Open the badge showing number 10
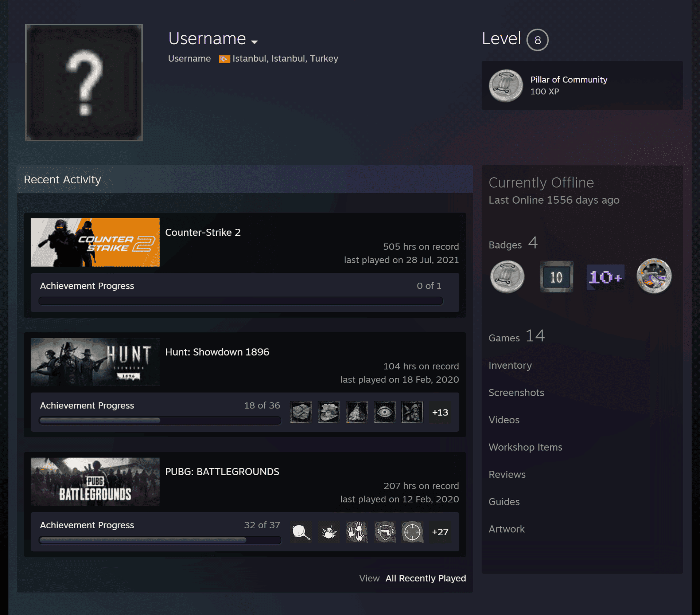 556,277
